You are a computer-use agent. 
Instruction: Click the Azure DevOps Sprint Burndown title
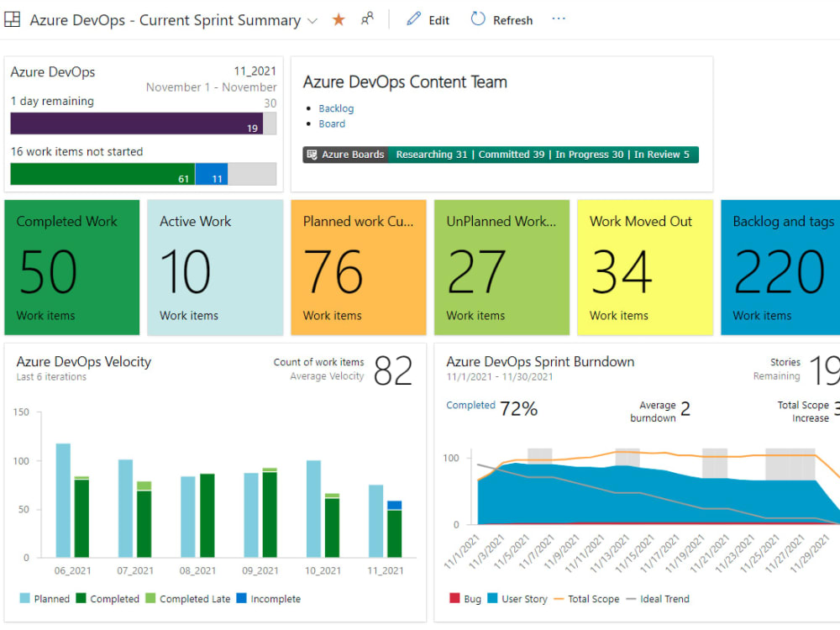pos(540,361)
